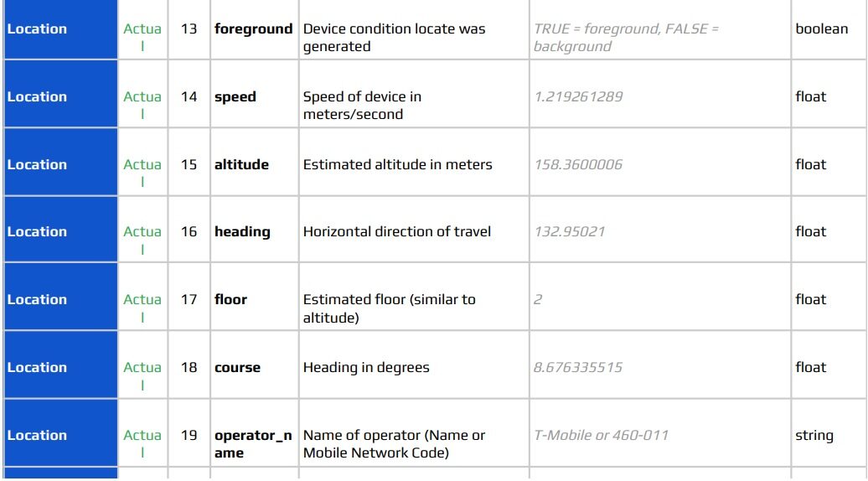Select the 'T-Mobile or 460-011' example cell
The height and width of the screenshot is (481, 868).
tap(660, 433)
